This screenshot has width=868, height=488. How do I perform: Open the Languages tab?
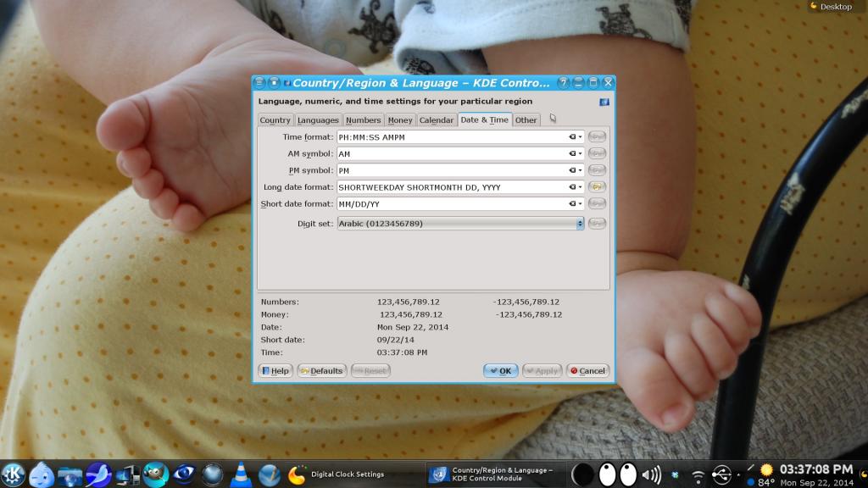click(318, 120)
